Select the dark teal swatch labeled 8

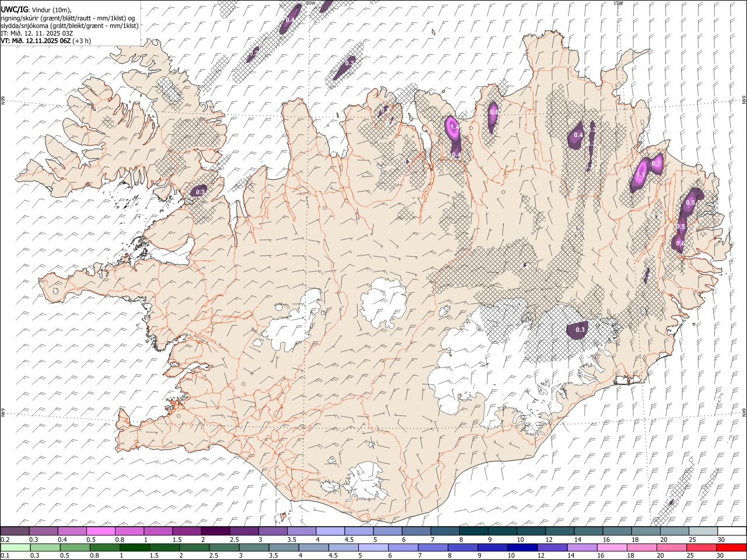(x=474, y=531)
